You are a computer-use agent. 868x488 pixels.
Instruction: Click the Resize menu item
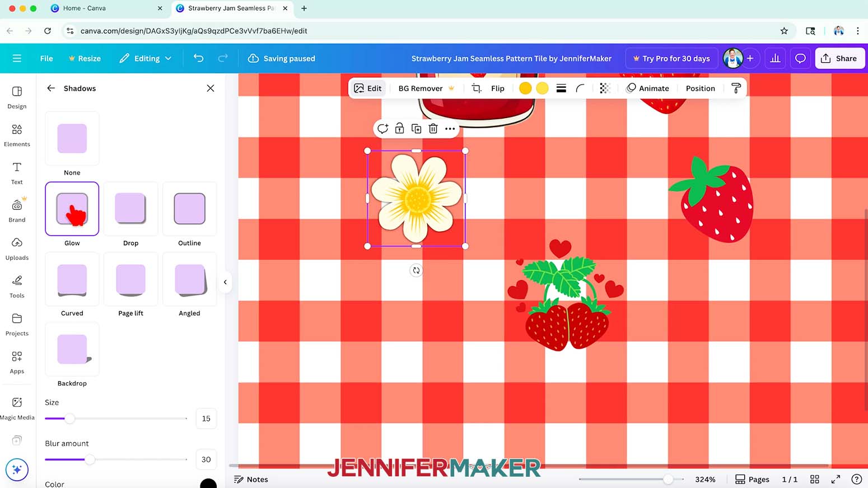click(85, 58)
